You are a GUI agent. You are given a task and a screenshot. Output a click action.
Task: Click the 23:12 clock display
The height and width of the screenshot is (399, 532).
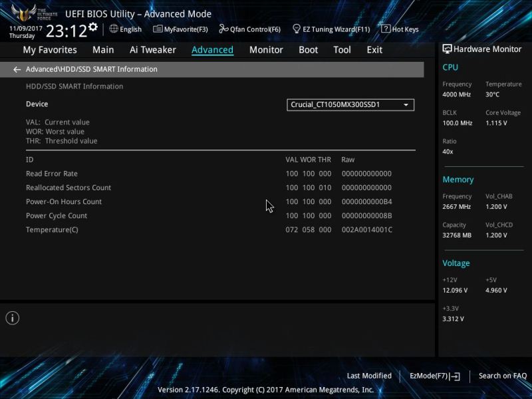point(66,31)
